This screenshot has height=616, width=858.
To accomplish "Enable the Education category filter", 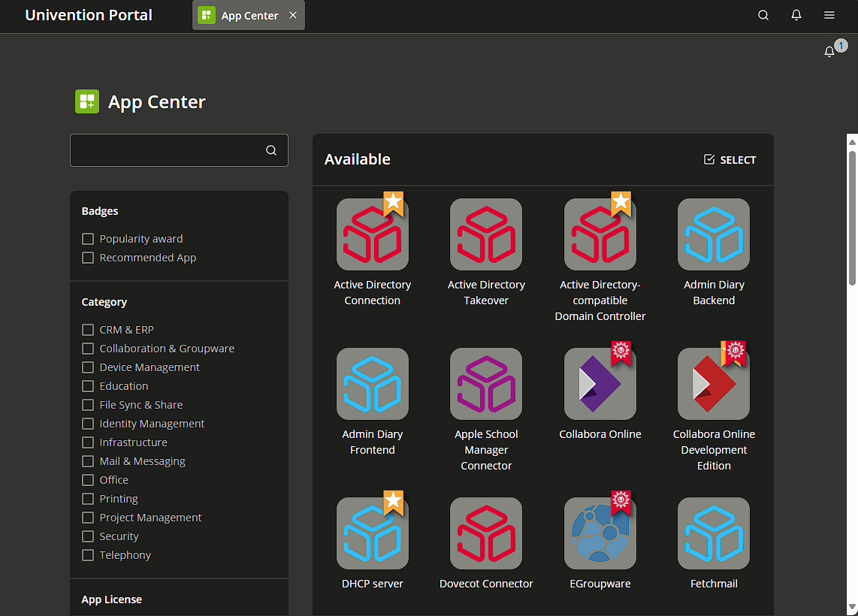I will coord(88,386).
